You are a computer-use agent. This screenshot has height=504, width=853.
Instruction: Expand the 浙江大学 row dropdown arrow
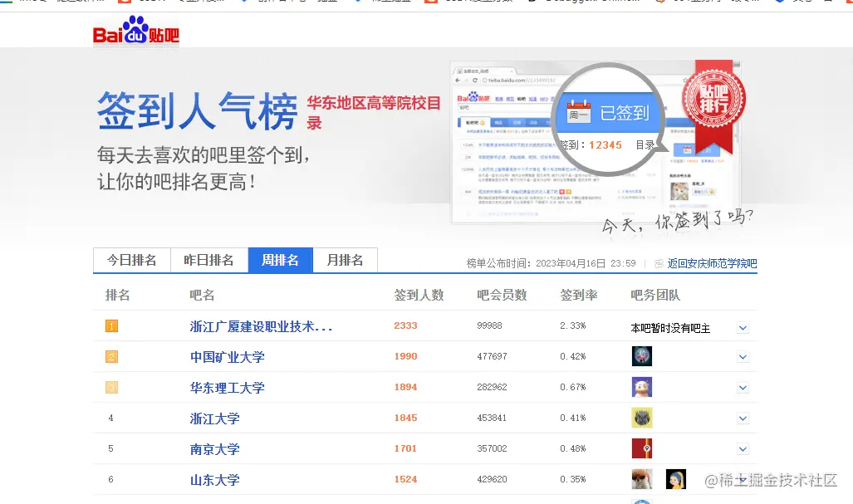[743, 418]
